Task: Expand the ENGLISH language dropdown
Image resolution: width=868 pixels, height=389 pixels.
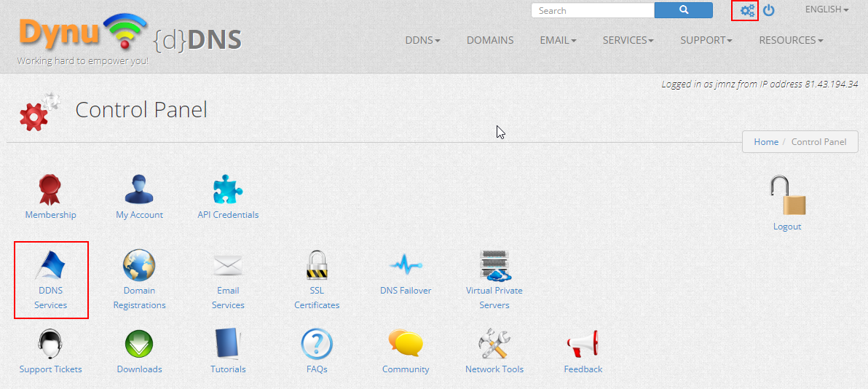Action: [x=827, y=9]
